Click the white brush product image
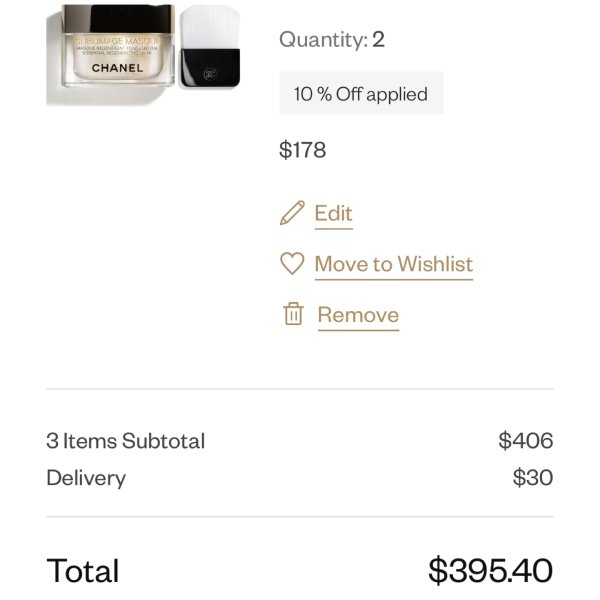Screen dimensions: 600x600 coord(210,46)
